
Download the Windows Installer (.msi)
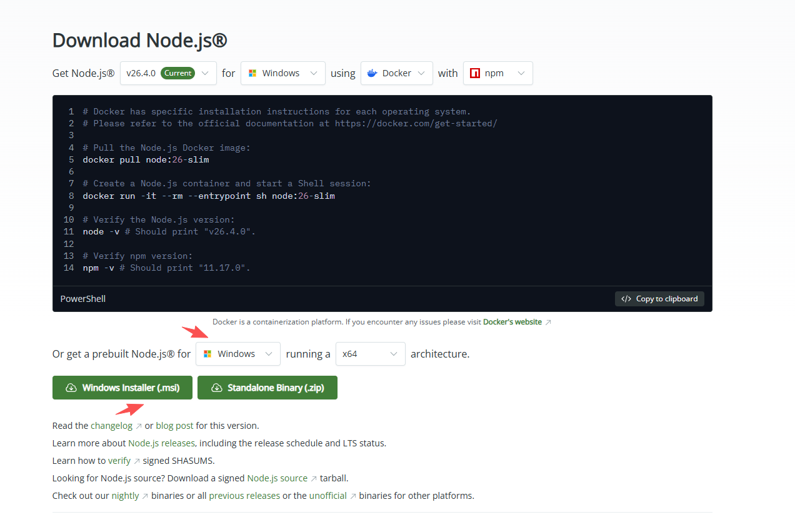pos(122,388)
